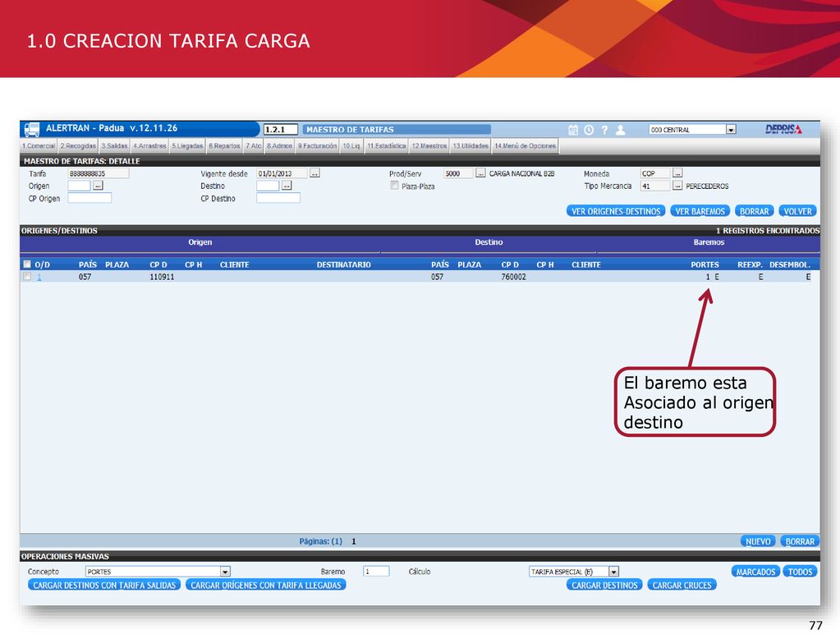Click CARGAR DESTINOS CON TARIFA SALIDAS
This screenshot has width=840, height=643.
[104, 586]
